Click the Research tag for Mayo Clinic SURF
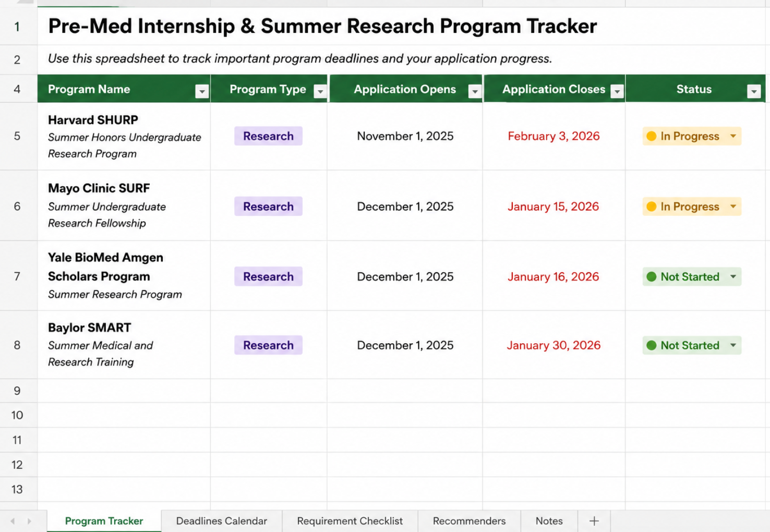The height and width of the screenshot is (532, 770). tap(268, 207)
